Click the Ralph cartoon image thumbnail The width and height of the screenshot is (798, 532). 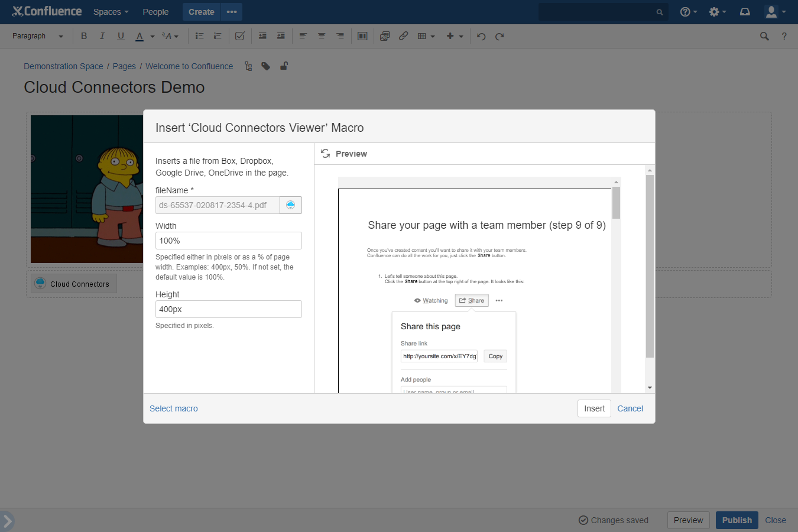click(87, 189)
